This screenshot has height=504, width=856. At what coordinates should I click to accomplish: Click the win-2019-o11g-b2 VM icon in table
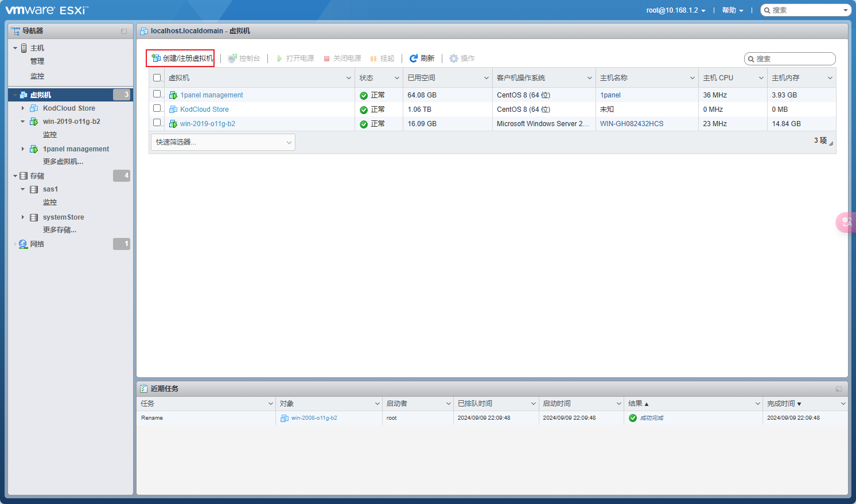tap(173, 124)
